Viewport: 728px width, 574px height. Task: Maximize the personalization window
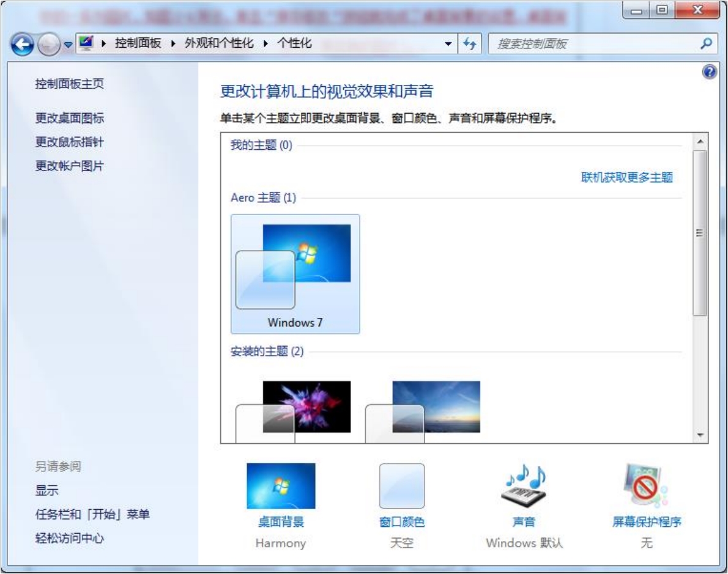point(662,10)
